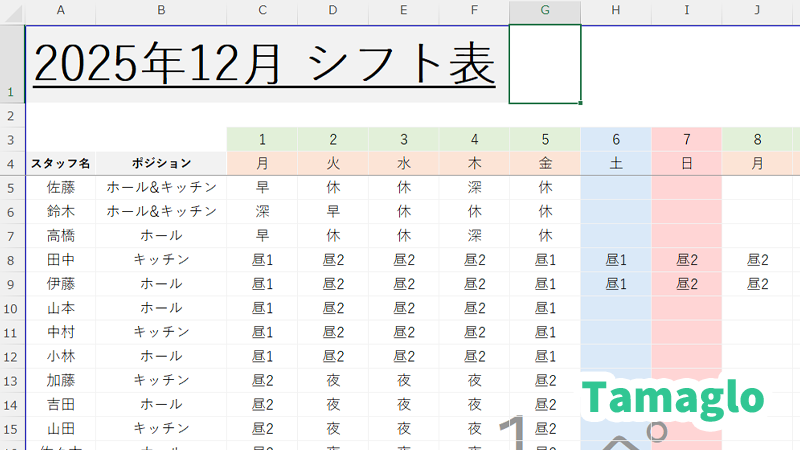Select the column A header
The width and height of the screenshot is (800, 450).
[x=61, y=10]
